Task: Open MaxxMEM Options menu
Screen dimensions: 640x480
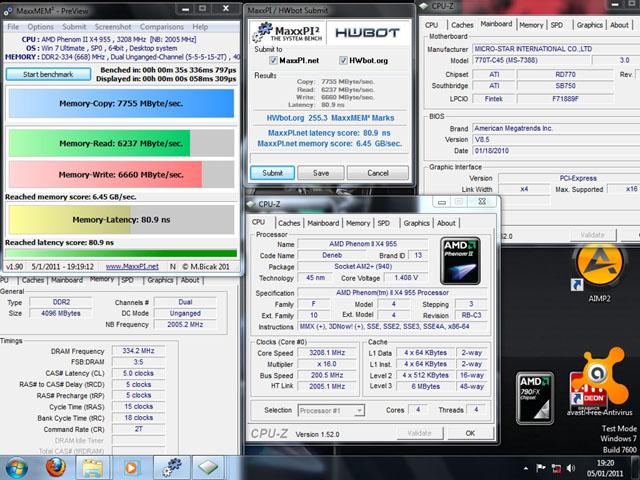Action: click(40, 27)
